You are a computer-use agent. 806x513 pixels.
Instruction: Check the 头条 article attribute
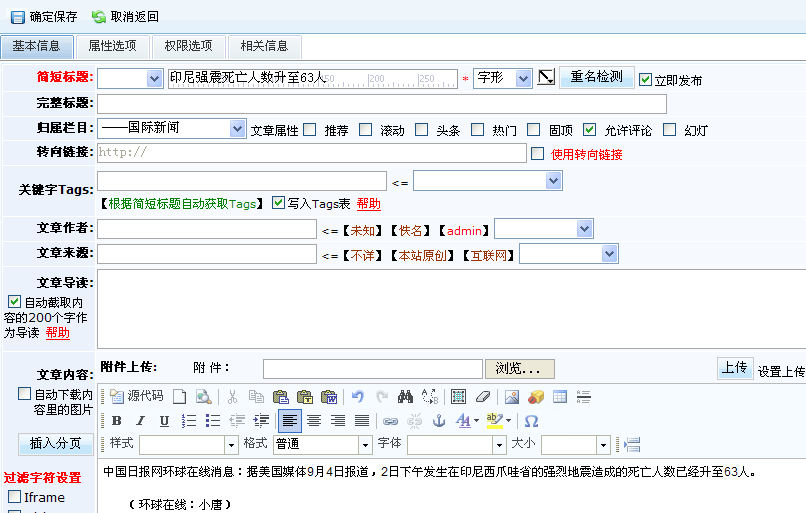pyautogui.click(x=422, y=130)
